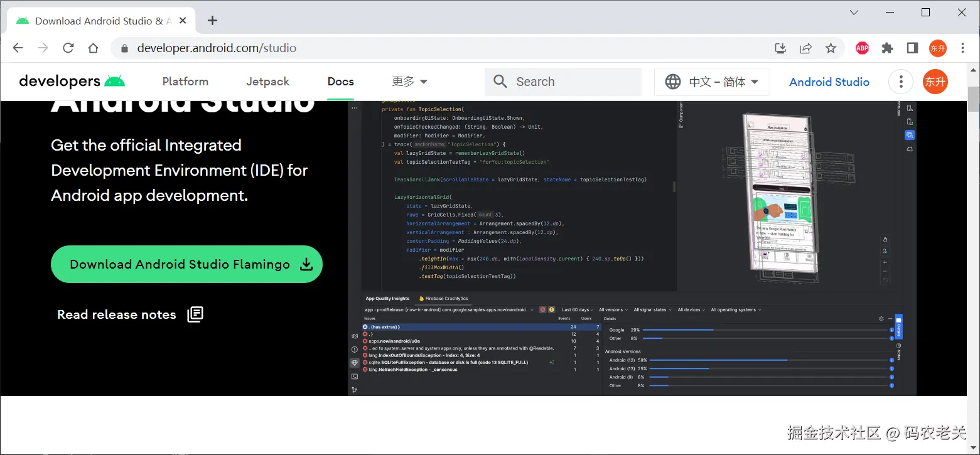Click the page vertical scrollbar thumb
980x455 pixels.
(x=973, y=99)
